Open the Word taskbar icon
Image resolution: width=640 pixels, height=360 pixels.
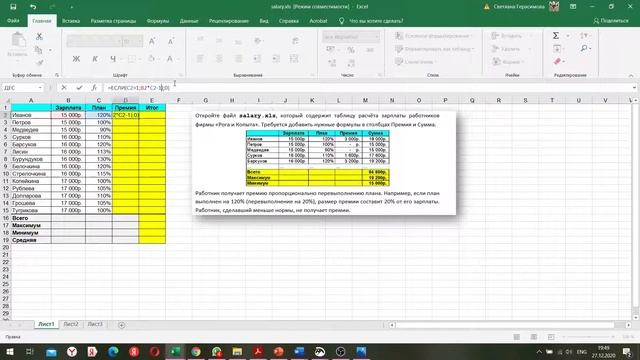click(299, 351)
